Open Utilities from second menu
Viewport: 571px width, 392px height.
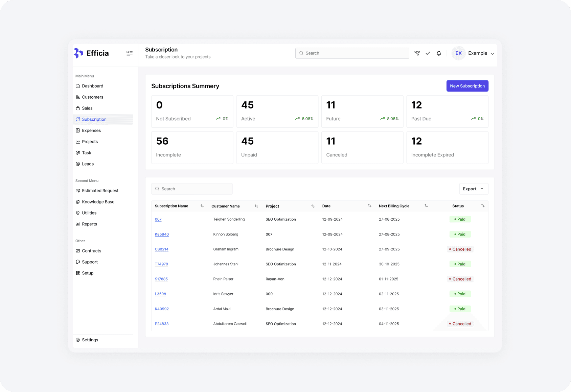tap(103, 213)
